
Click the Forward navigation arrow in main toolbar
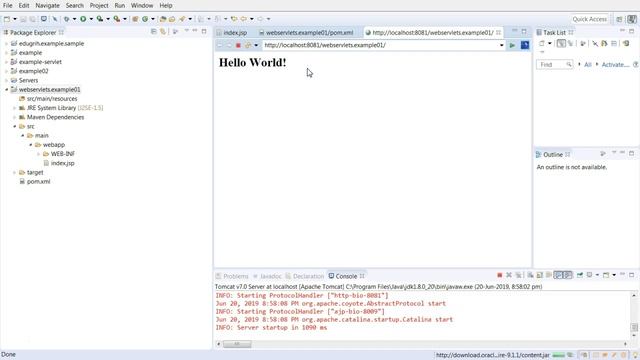point(260,19)
